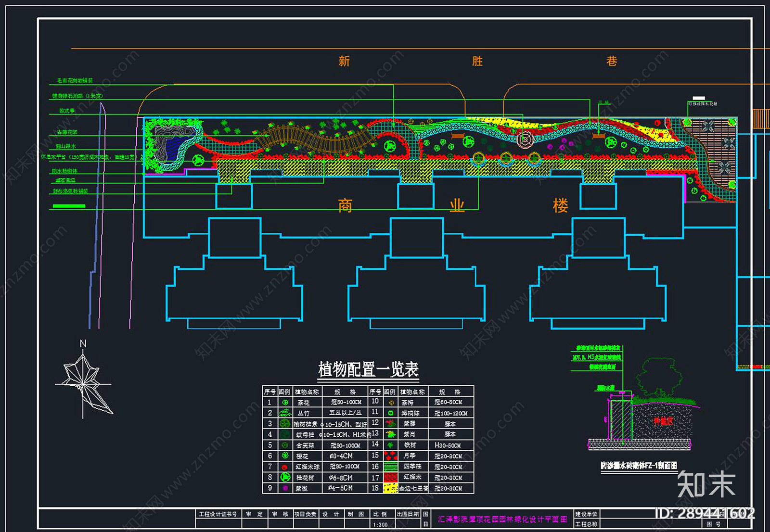Click the 紫藤 legend symbol in row 12
The image size is (770, 532).
coord(390,424)
